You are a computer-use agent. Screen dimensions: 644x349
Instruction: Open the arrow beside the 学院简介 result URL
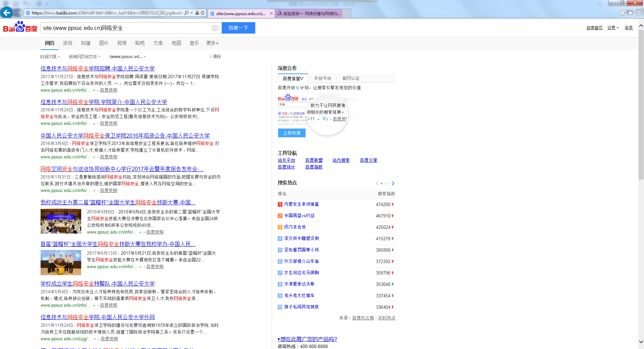94,123
